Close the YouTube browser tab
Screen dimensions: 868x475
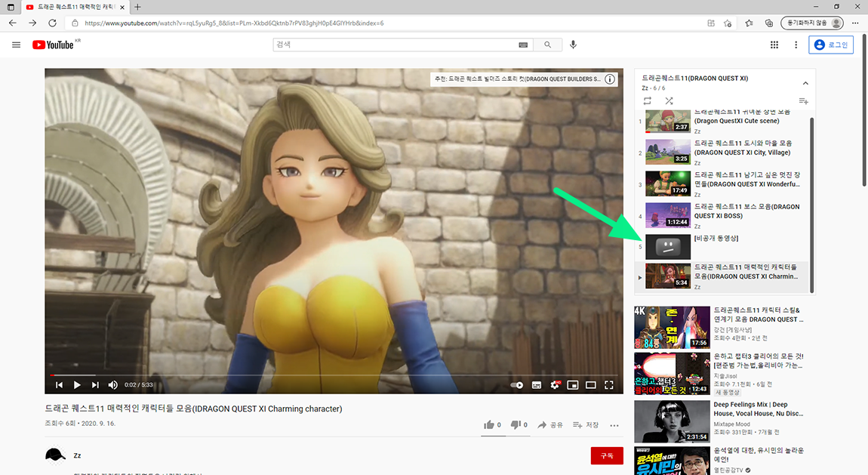point(122,8)
